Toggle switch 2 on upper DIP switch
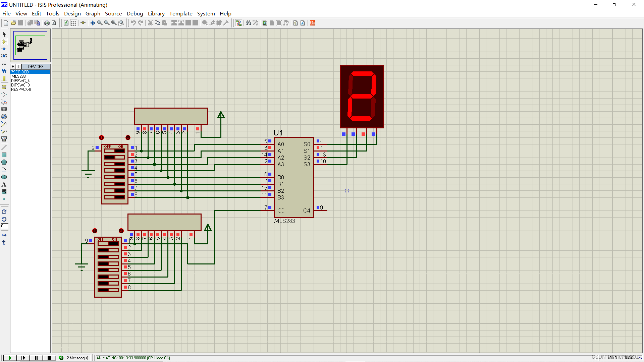Viewport: 644px width, 362px height. click(115, 157)
